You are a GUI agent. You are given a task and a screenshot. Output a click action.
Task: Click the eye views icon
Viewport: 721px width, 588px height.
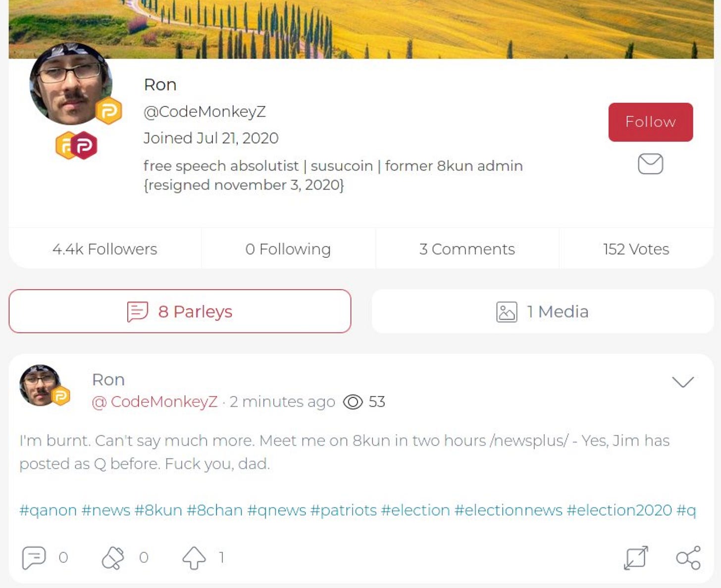tap(353, 402)
